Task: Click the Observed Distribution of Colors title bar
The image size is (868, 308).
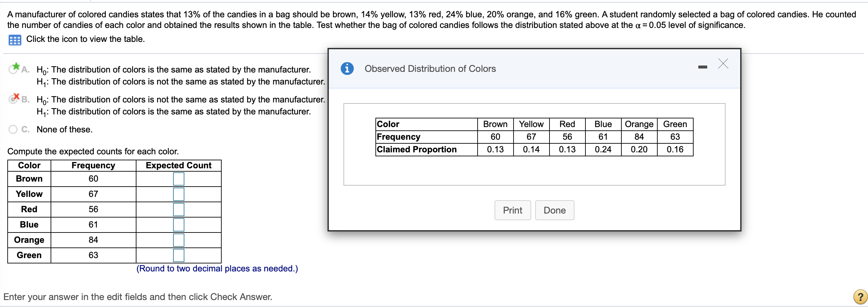Action: click(430, 69)
